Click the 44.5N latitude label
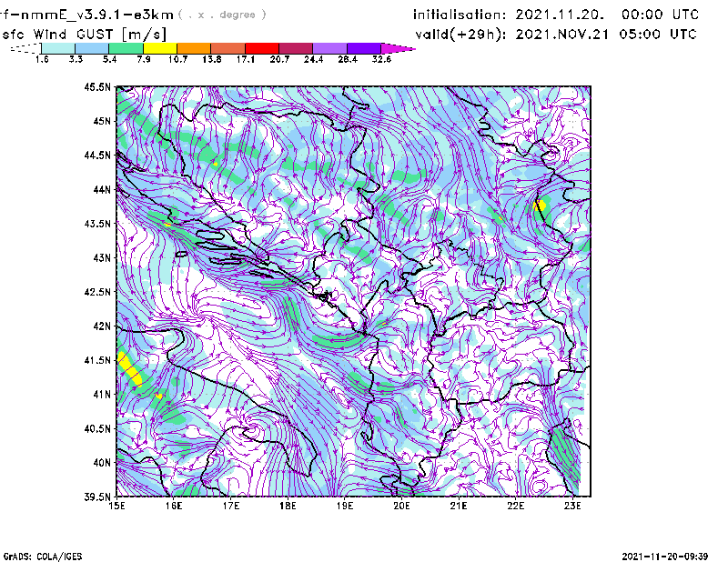The height and width of the screenshot is (562, 728). pos(97,156)
